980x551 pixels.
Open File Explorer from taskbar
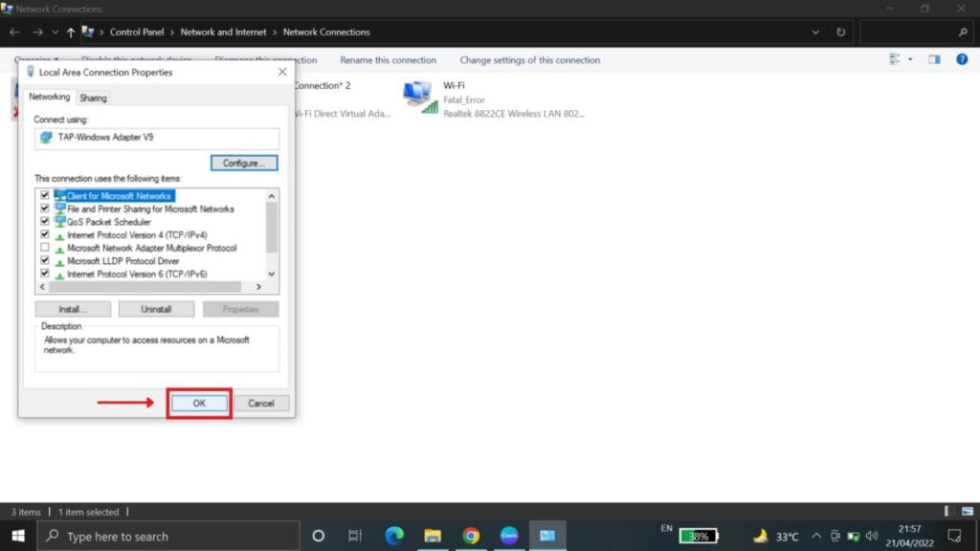coord(433,536)
